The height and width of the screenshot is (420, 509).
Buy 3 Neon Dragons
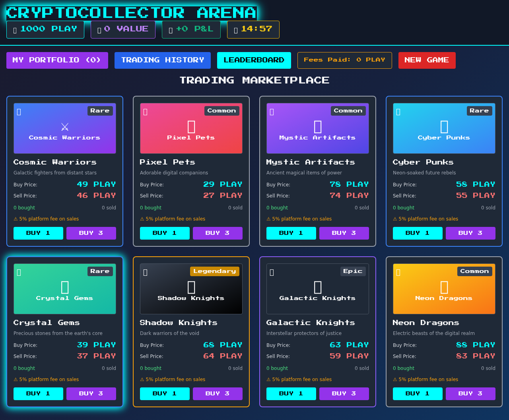(470, 394)
